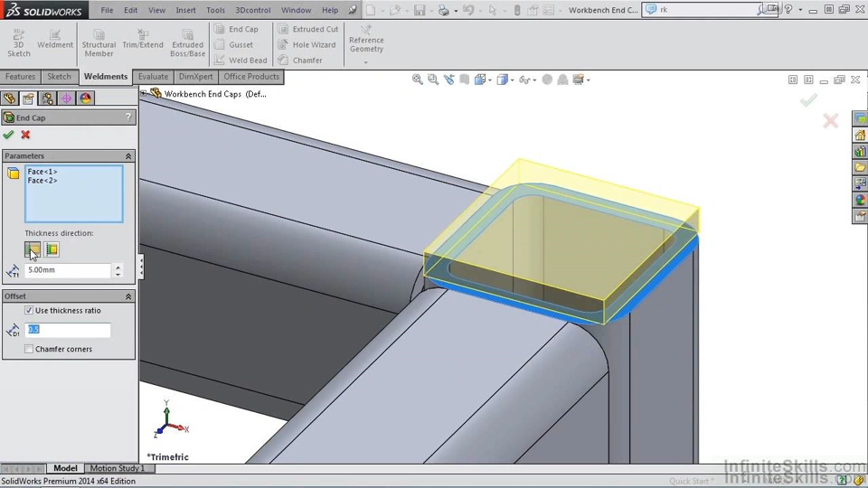Open End Cap help question mark
This screenshot has width=868, height=488.
tap(127, 117)
